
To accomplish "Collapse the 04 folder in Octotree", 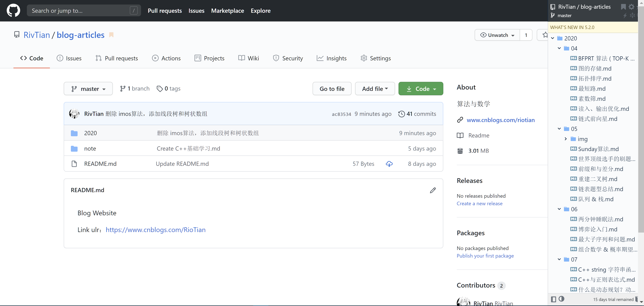I will [x=559, y=48].
